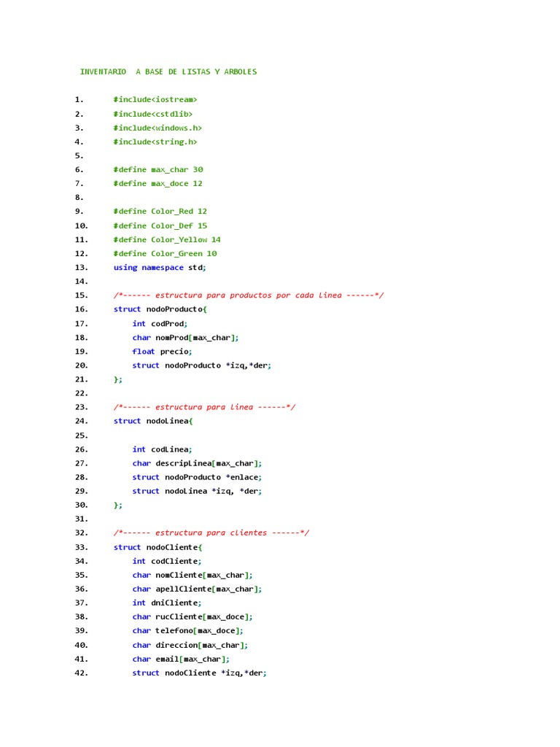
Task: Click on struct nodoCliente{ line
Action: [158, 547]
